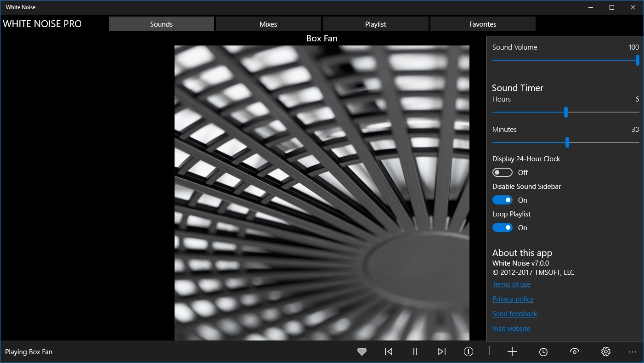The image size is (644, 363).
Task: Open the sound info icon
Action: pyautogui.click(x=469, y=352)
